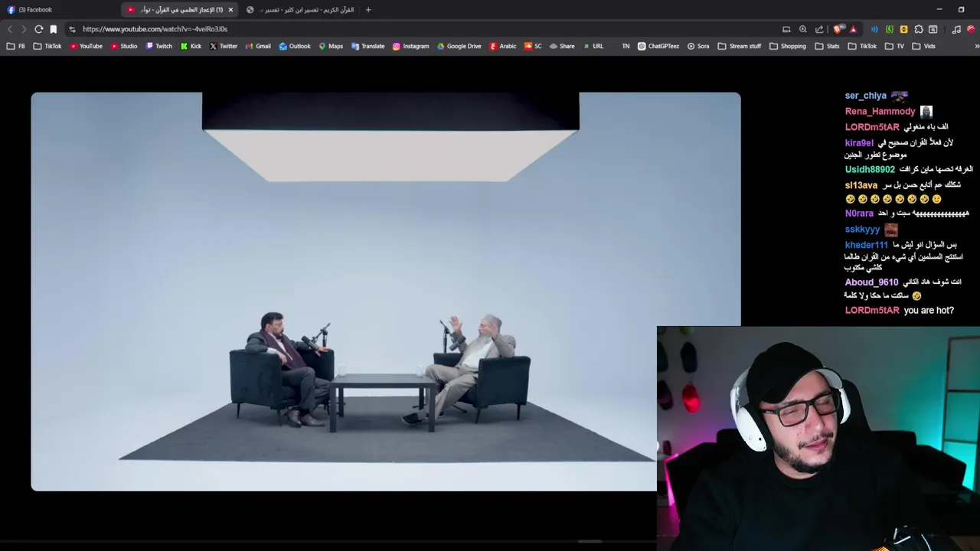This screenshot has width=980, height=551.
Task: Show hidden bookmarks with the overflow chevron
Action: click(x=976, y=46)
